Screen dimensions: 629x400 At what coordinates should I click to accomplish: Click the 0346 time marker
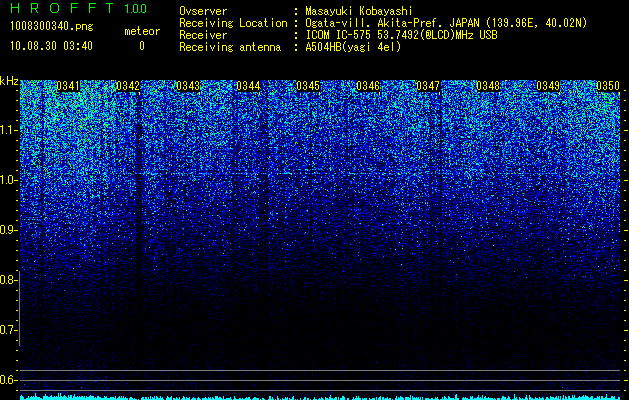point(368,86)
